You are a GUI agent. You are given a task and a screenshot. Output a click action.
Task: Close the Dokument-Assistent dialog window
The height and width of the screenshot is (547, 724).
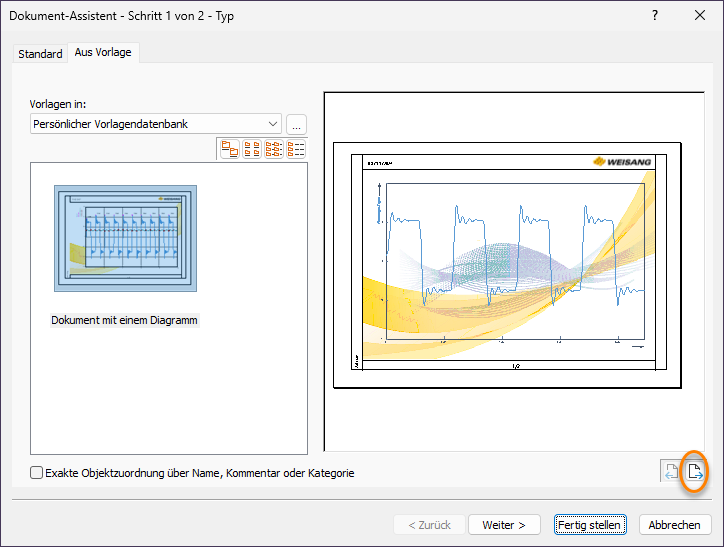(700, 15)
